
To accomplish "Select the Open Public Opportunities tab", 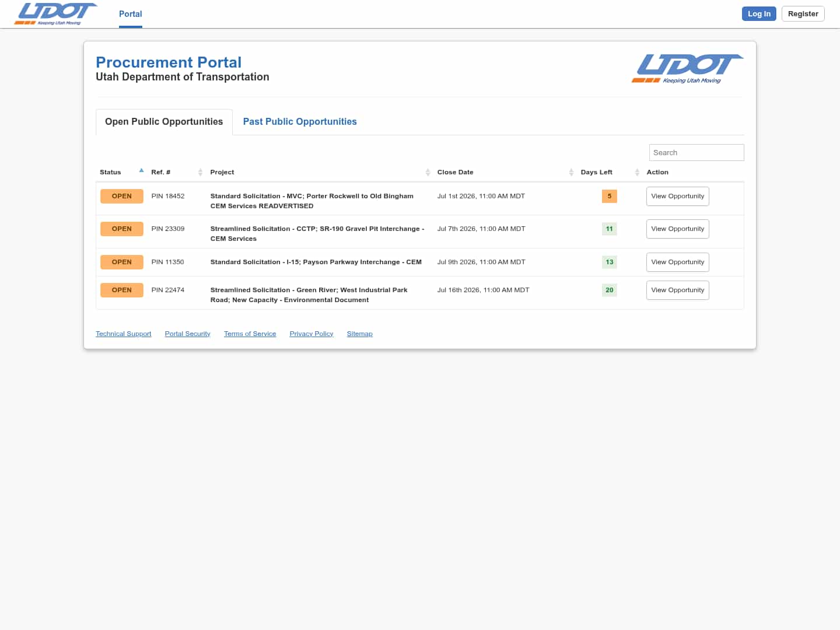I will click(x=164, y=121).
